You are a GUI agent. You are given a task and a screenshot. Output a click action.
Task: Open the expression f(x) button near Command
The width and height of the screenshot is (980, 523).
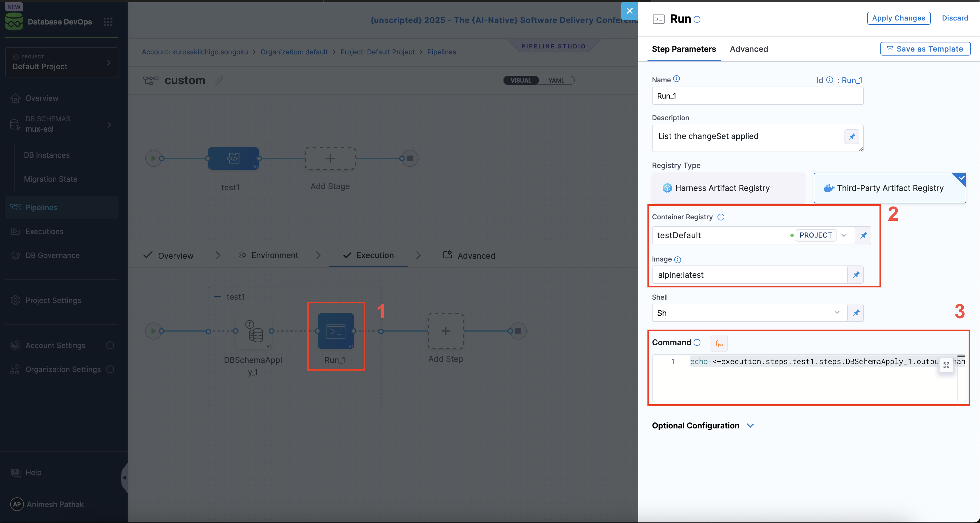719,343
